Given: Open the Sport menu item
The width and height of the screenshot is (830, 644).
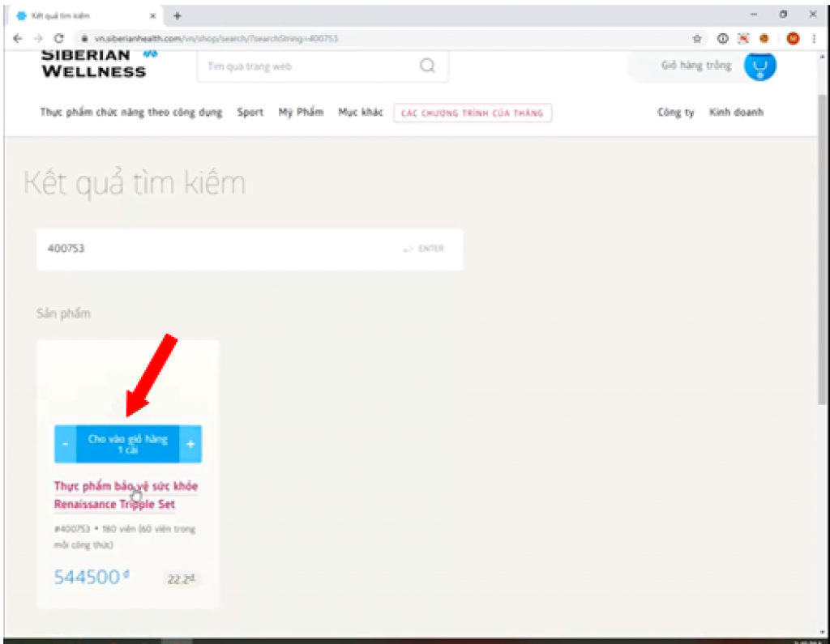Looking at the screenshot, I should pos(250,113).
